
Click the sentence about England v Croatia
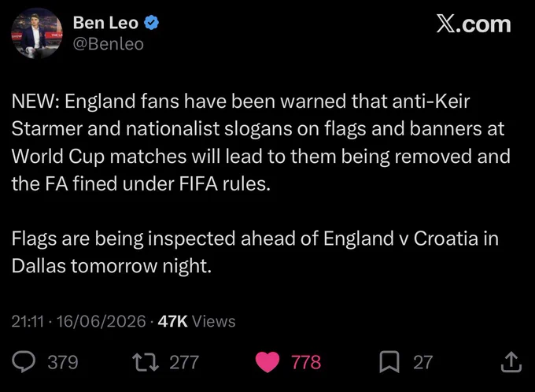tap(255, 252)
